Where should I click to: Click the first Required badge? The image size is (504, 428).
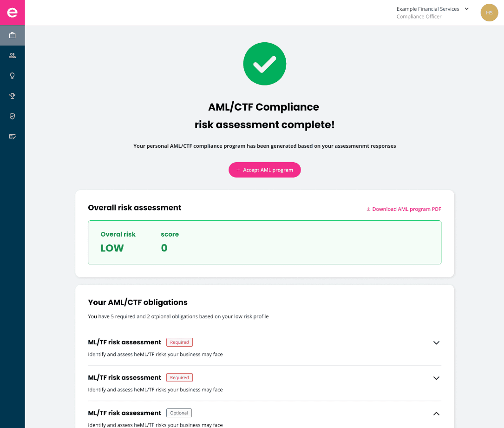(x=179, y=342)
